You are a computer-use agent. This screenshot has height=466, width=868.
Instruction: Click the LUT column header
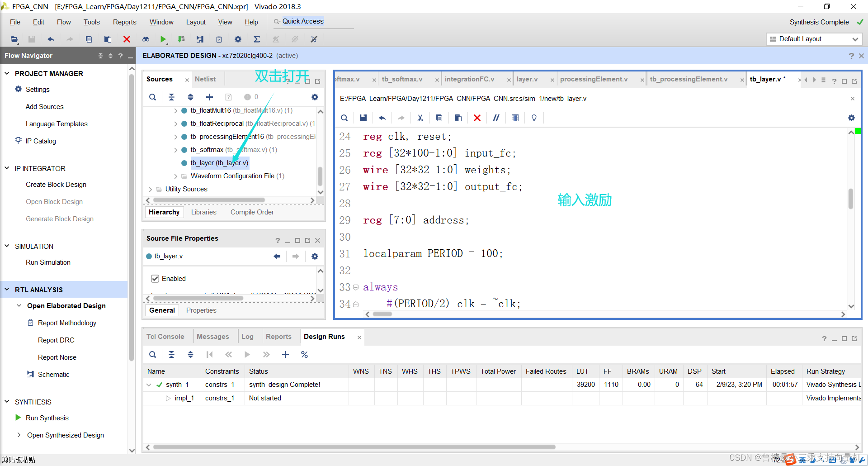582,371
